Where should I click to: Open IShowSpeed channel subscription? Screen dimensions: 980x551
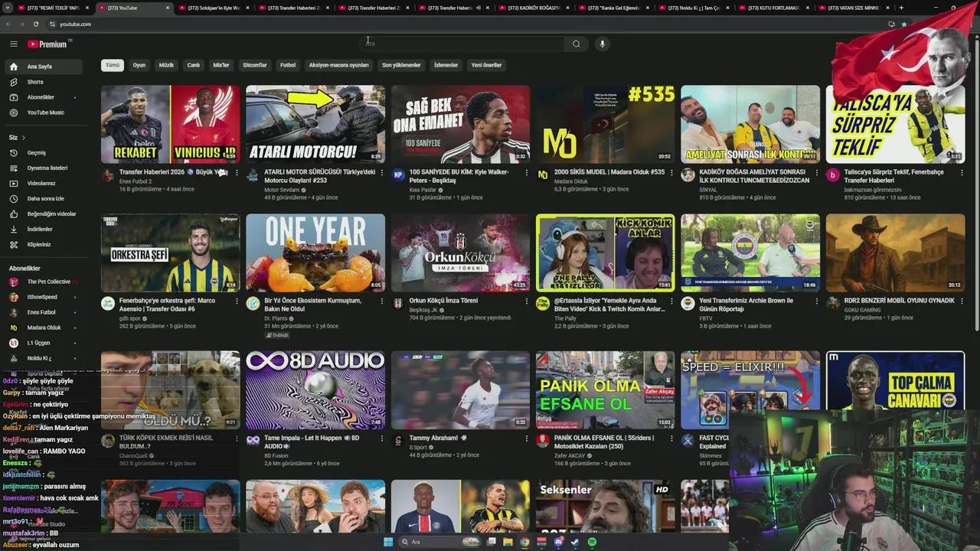coord(42,297)
